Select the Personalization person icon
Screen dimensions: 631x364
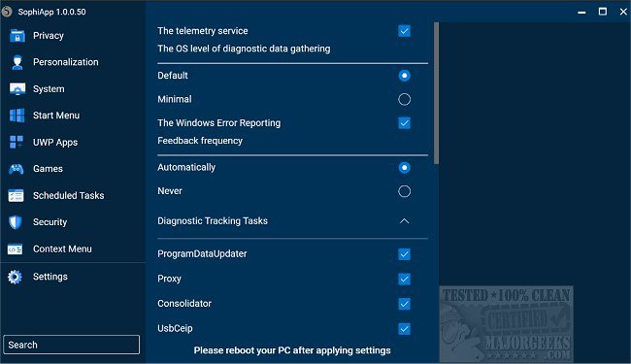click(x=17, y=62)
